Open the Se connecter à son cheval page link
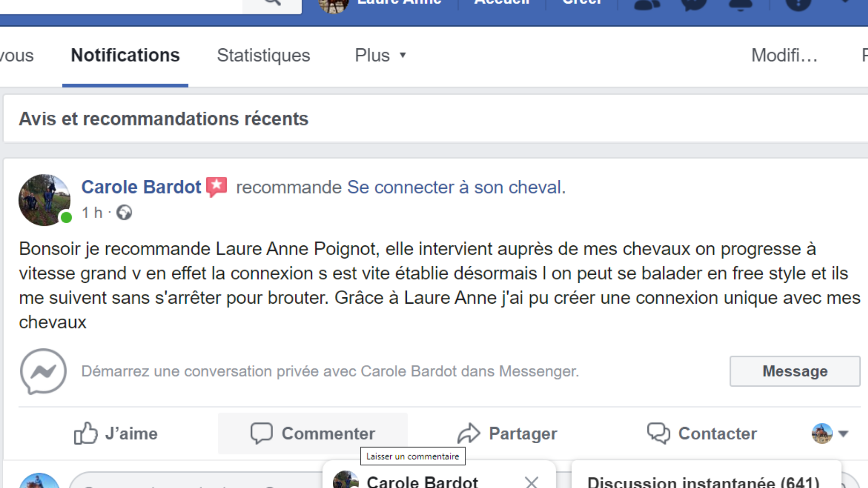 click(456, 187)
